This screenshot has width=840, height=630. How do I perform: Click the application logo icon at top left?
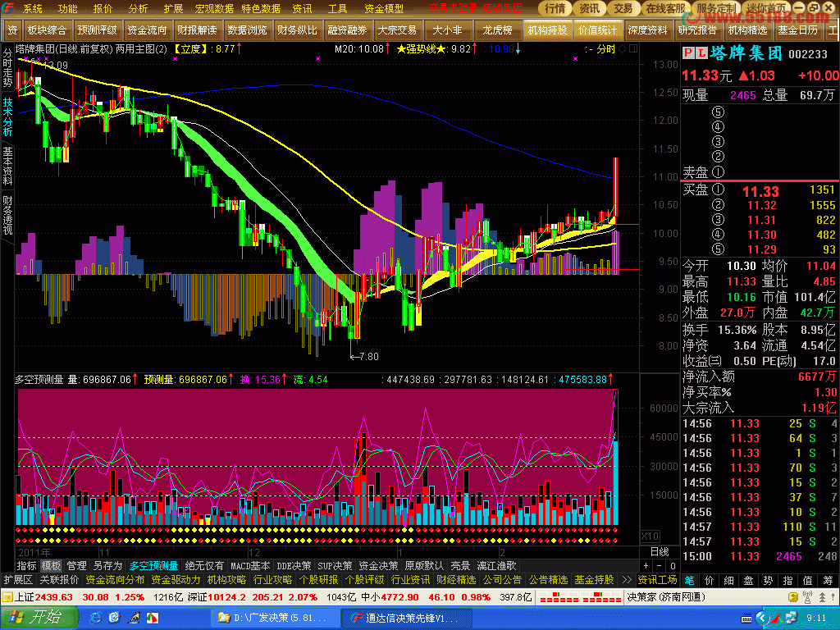coord(7,8)
